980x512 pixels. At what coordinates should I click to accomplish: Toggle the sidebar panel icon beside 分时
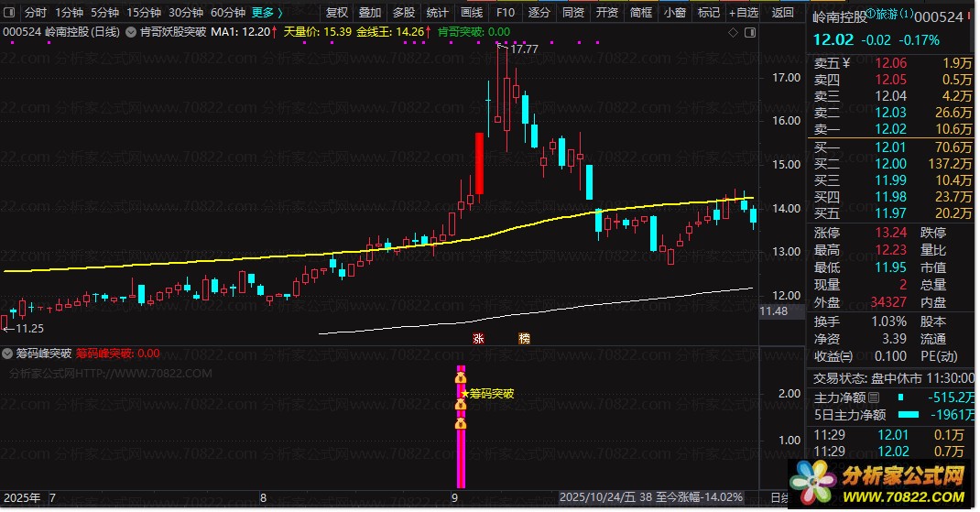click(9, 13)
